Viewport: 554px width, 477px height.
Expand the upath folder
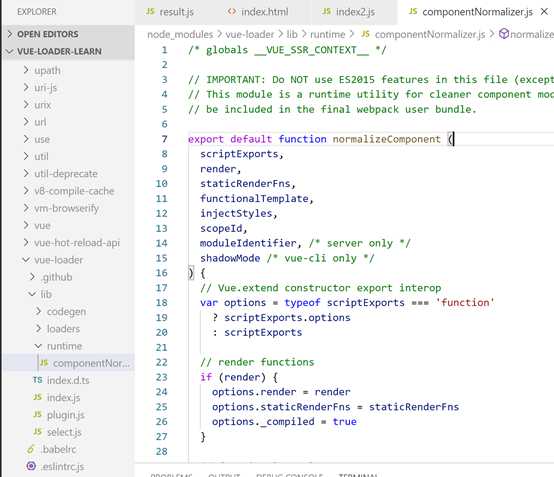click(26, 70)
